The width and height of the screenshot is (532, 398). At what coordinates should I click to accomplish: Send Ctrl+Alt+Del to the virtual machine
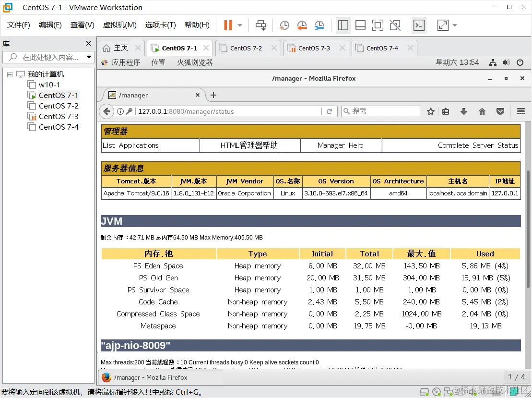tap(260, 25)
